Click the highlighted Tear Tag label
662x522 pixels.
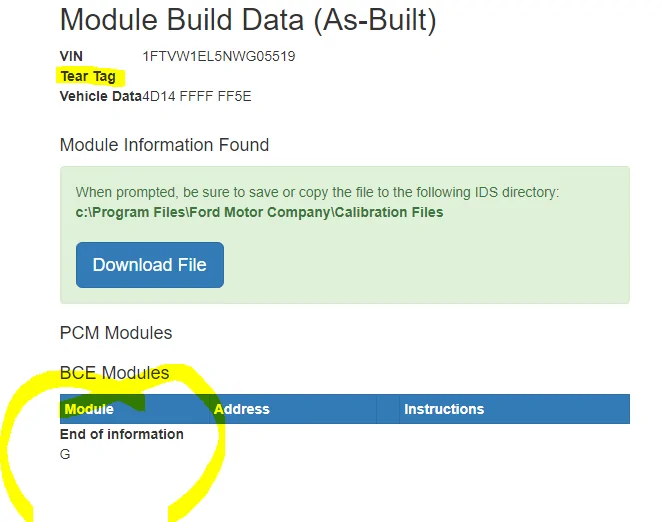click(x=88, y=76)
